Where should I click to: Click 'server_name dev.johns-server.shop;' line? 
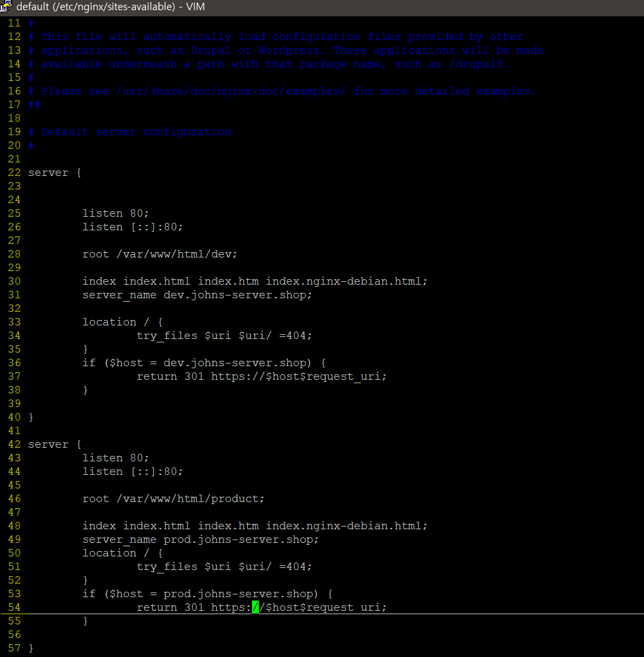tap(197, 295)
